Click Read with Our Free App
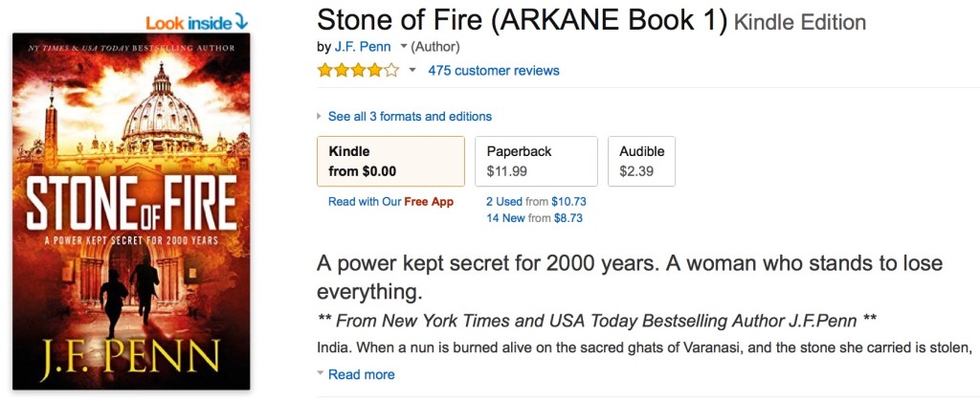This screenshot has height=402, width=980. pos(390,202)
